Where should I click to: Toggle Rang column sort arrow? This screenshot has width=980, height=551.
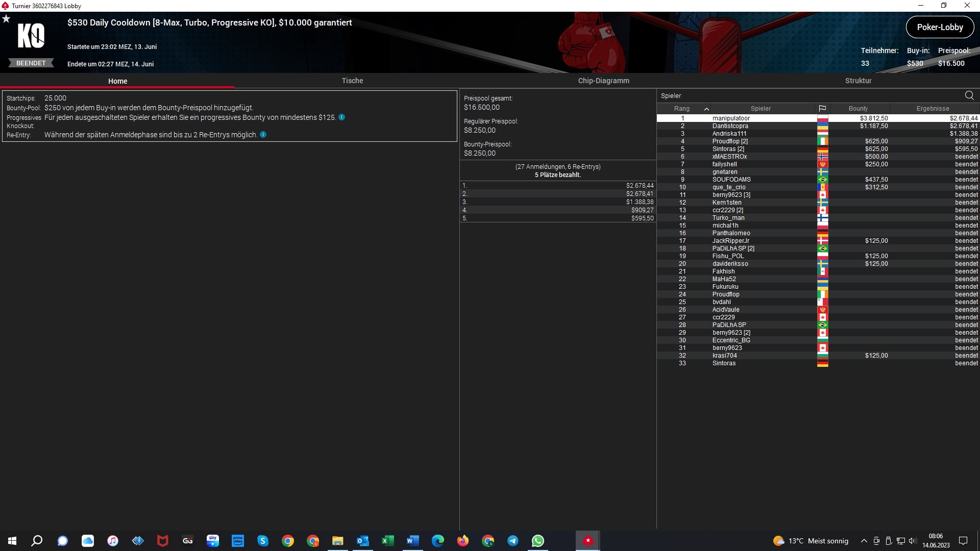click(x=706, y=109)
